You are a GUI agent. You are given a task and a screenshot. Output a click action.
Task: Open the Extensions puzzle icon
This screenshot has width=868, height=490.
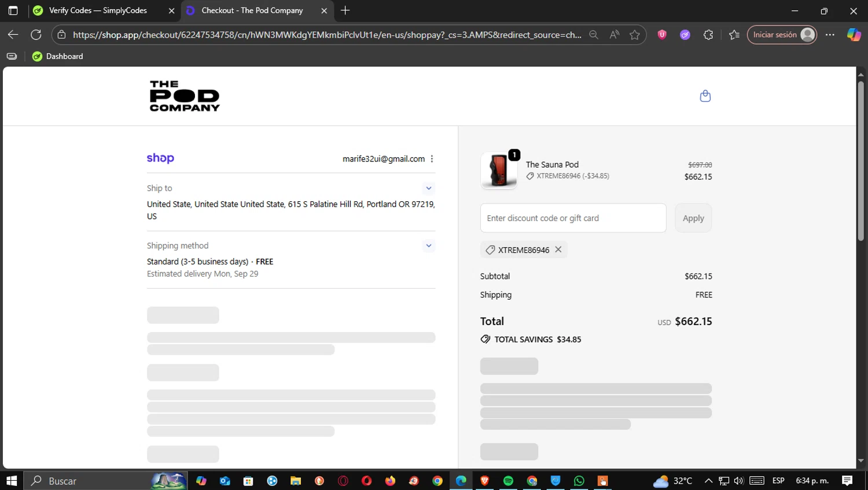(x=708, y=35)
